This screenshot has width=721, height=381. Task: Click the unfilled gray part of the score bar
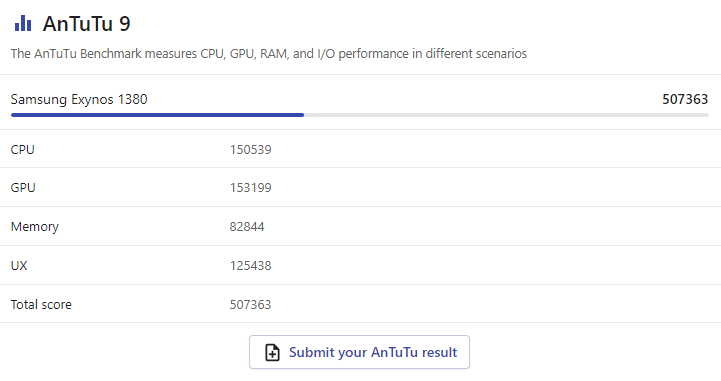pos(506,115)
